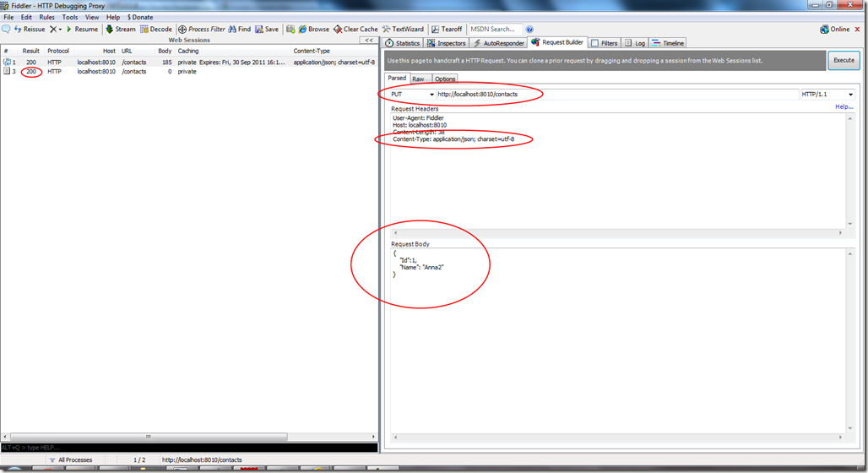
Task: Open the Edit menu
Action: point(26,17)
